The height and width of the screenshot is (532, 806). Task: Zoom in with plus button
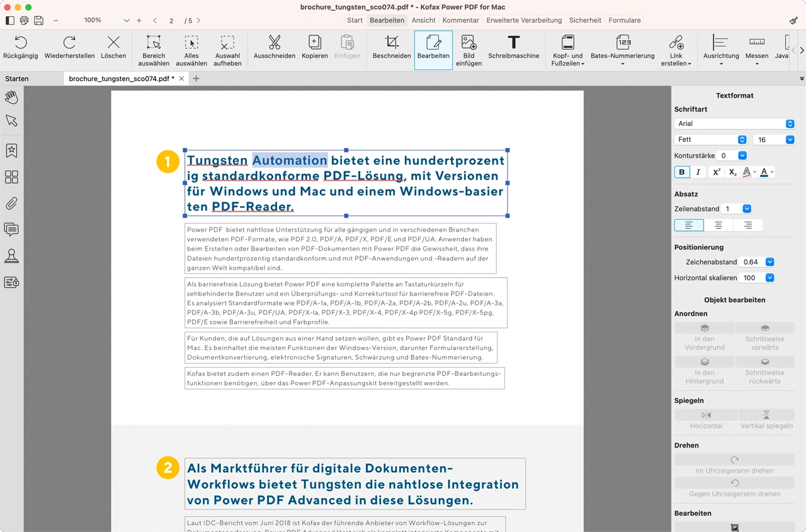(x=139, y=20)
